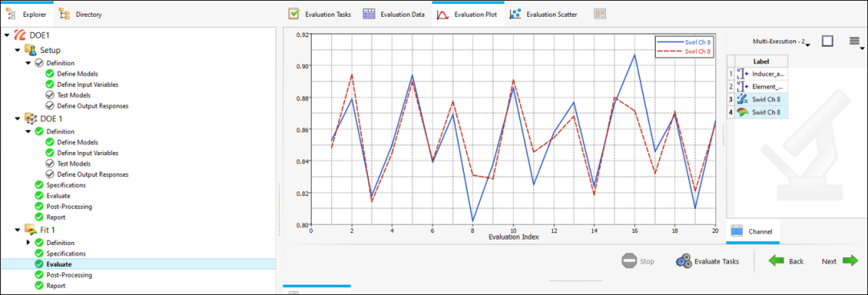Toggle the square box icon beside Multi-Execution
868x295 pixels.
pos(828,41)
